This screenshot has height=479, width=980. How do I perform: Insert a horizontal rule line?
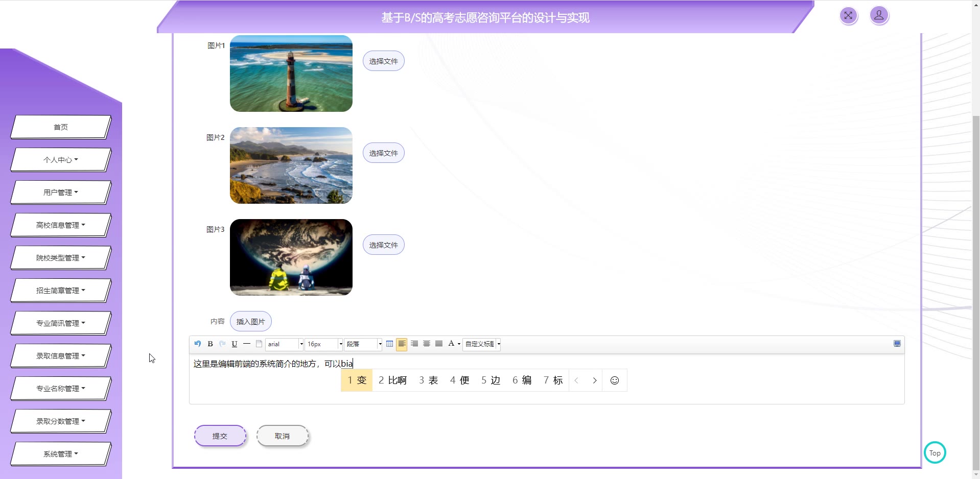[247, 344]
